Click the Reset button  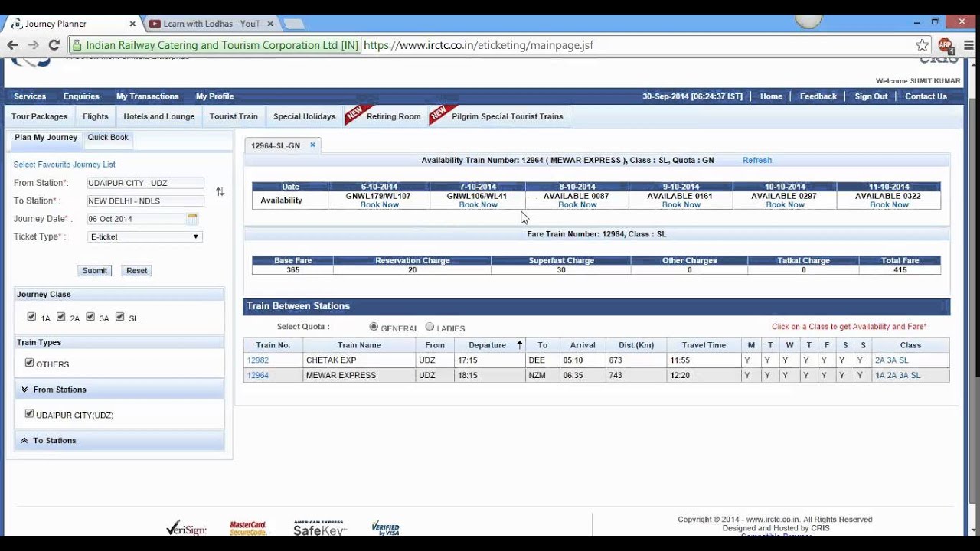tap(137, 270)
